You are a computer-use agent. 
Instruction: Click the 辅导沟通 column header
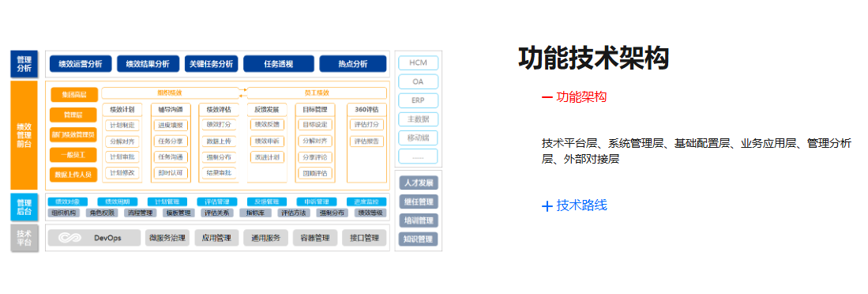tap(171, 109)
